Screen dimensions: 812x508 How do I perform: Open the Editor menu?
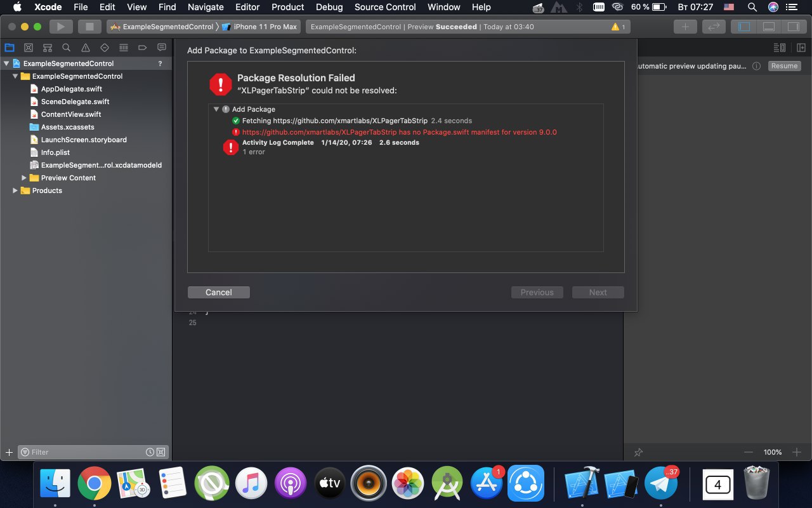[247, 7]
